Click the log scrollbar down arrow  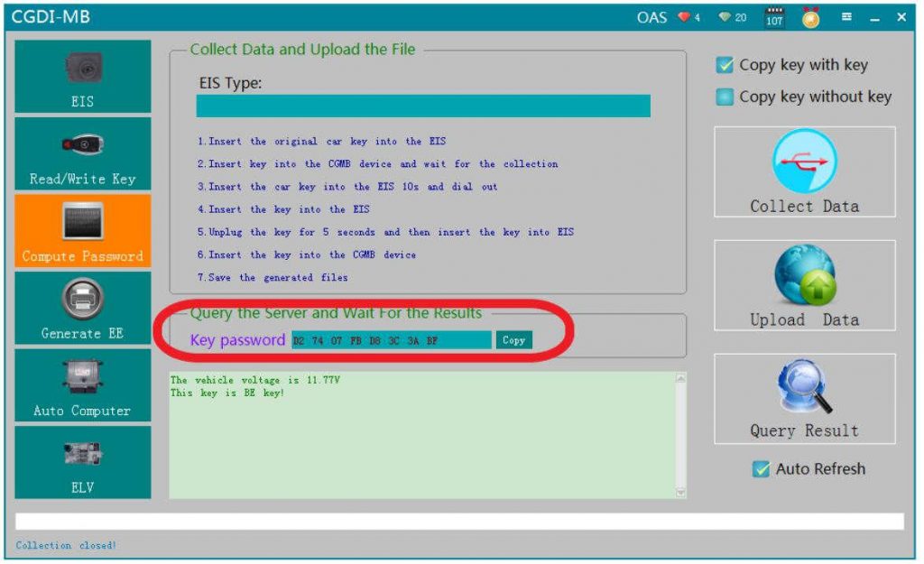pos(681,493)
